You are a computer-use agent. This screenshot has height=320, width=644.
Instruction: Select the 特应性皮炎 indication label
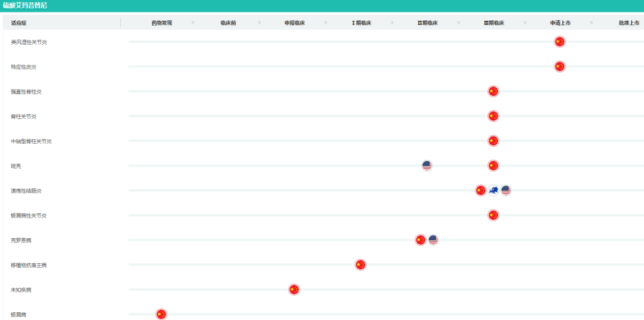tap(23, 67)
